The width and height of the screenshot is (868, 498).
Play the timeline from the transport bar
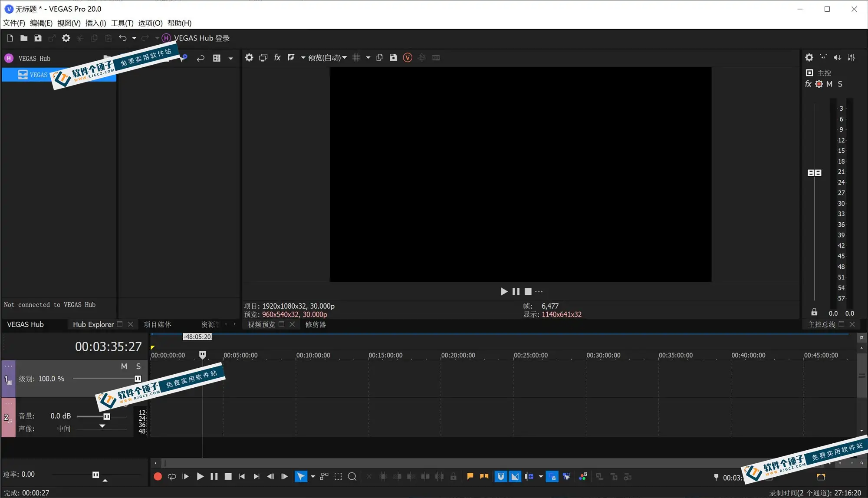pos(200,477)
